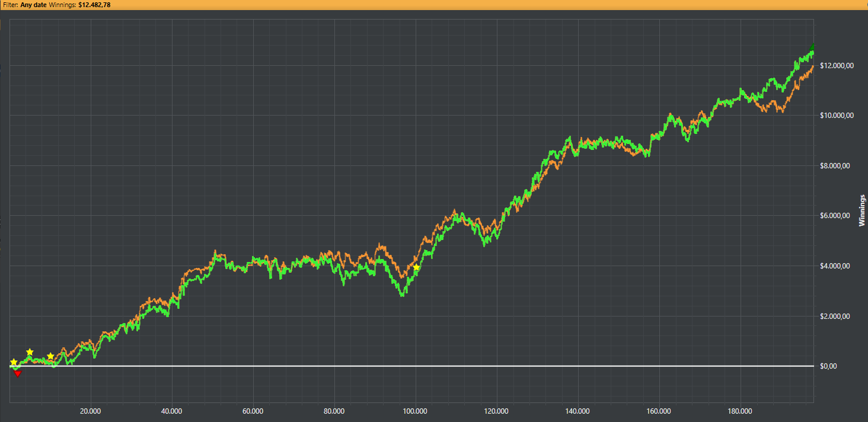Click the dark green upward triangle marker
The image size is (868, 422).
812,47
